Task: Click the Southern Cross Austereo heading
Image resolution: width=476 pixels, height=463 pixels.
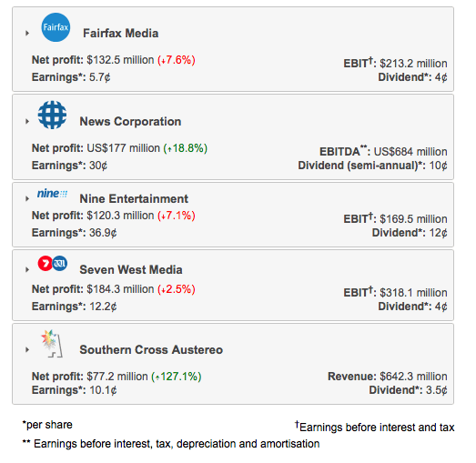Action: (x=151, y=349)
